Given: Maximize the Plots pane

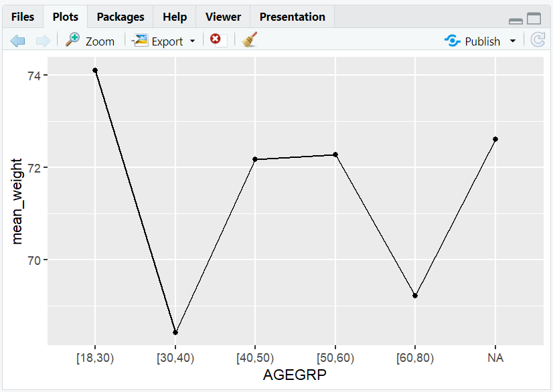Looking at the screenshot, I should (x=534, y=19).
